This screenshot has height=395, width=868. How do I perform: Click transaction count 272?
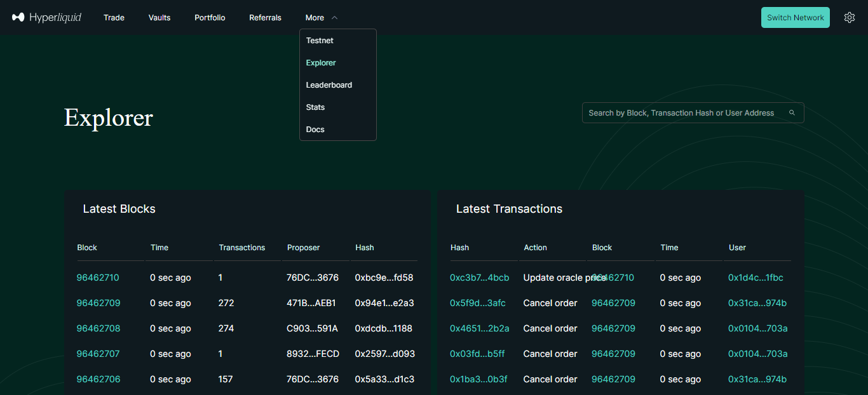click(226, 303)
